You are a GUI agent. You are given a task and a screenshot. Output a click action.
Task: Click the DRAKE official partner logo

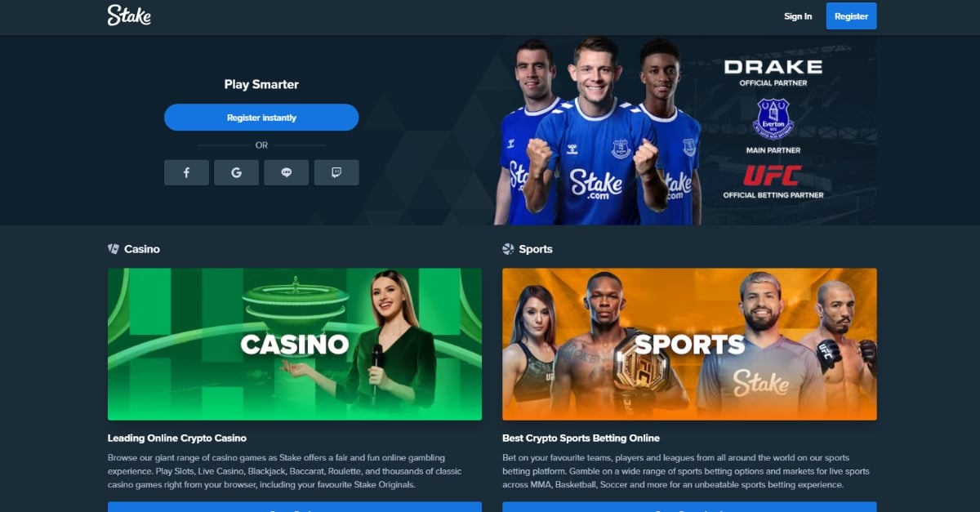[x=773, y=67]
